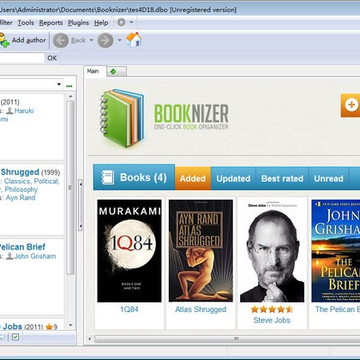
Task: Switch to the Best rated tab
Action: click(282, 178)
